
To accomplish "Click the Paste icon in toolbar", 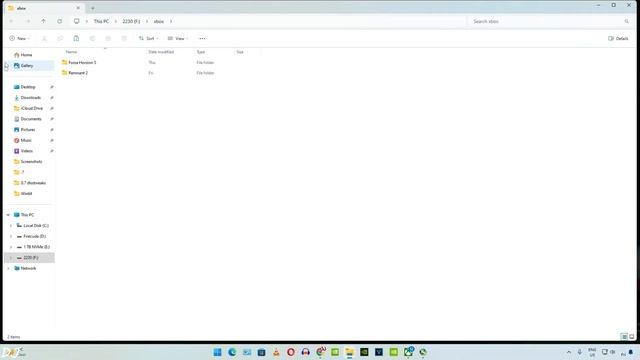I will click(76, 38).
